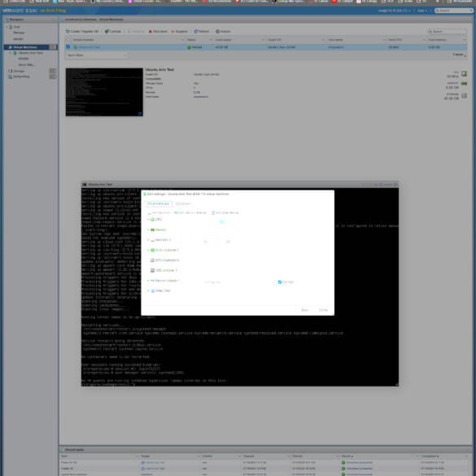Screen dimensions: 476x476
Task: Expand the Hard disk 1 section
Action: [148, 240]
